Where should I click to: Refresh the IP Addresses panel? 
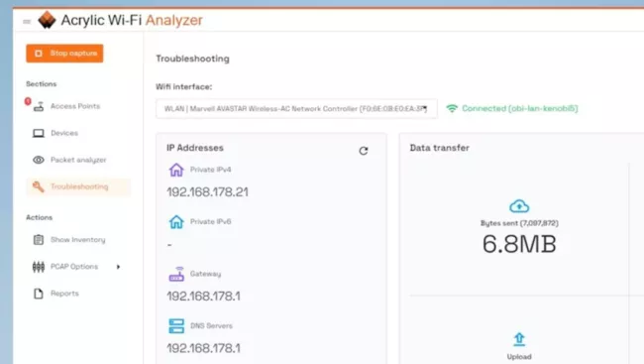[x=364, y=151]
